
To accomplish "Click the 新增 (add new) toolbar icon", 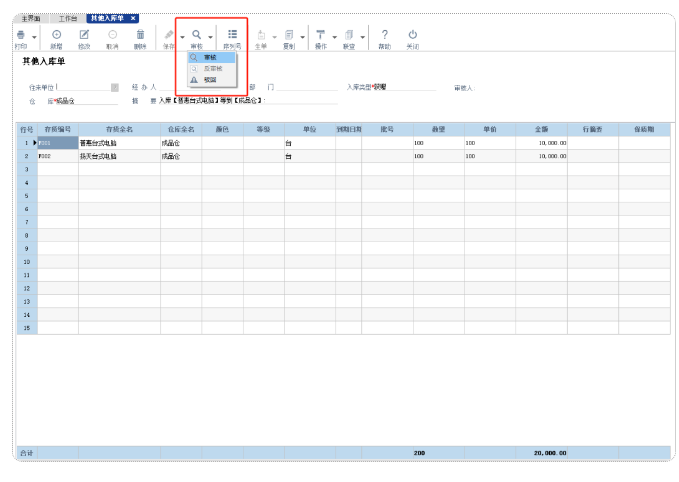I will [56, 35].
